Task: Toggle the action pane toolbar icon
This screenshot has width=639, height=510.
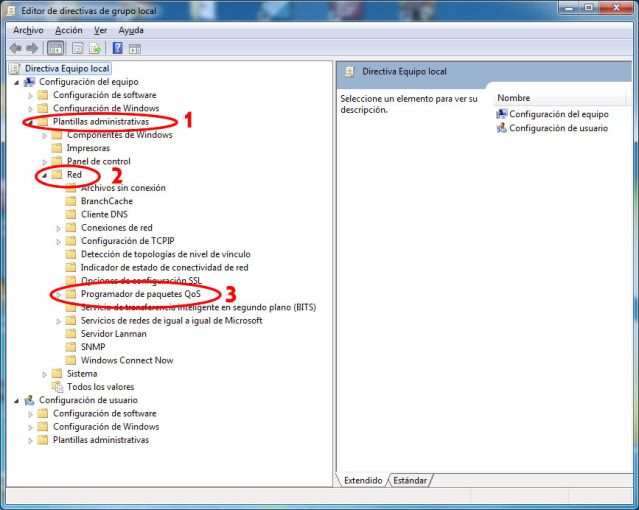Action: (135, 49)
